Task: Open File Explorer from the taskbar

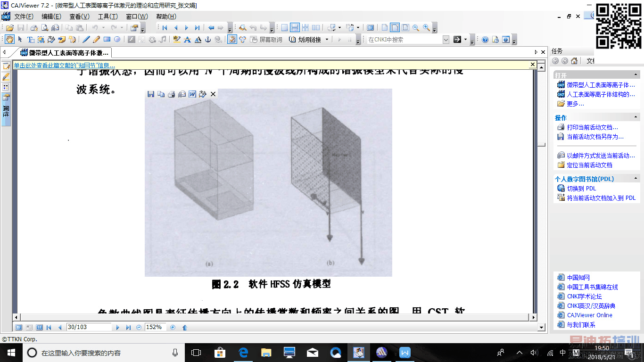Action: point(266,353)
